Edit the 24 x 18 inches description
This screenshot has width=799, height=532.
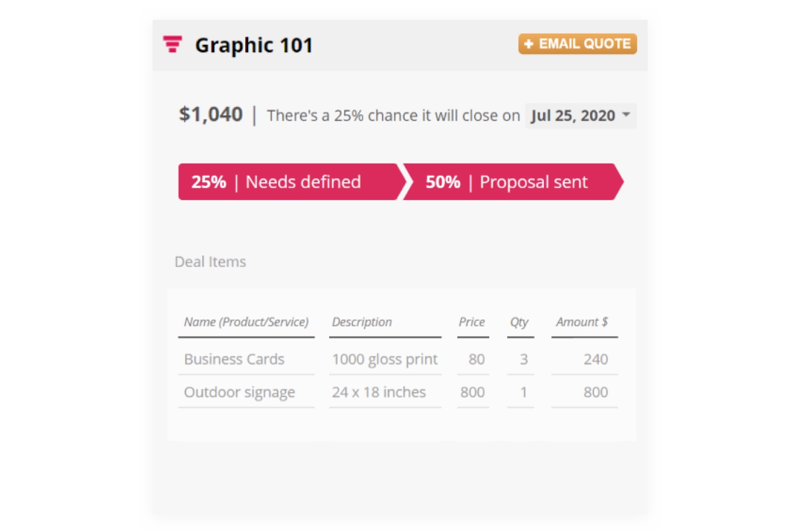pyautogui.click(x=385, y=392)
